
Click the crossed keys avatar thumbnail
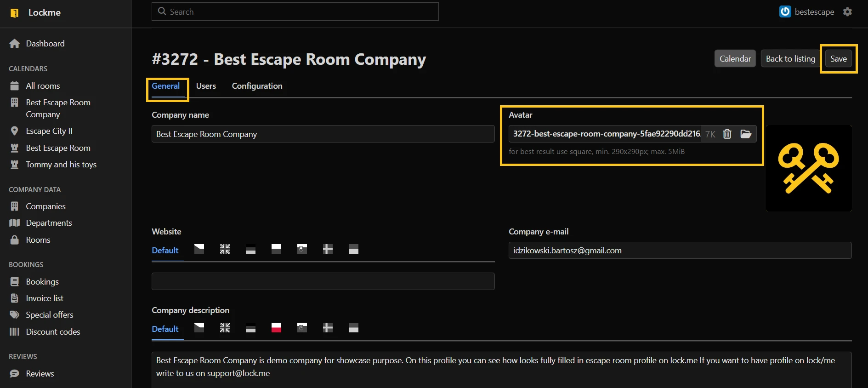click(x=808, y=168)
